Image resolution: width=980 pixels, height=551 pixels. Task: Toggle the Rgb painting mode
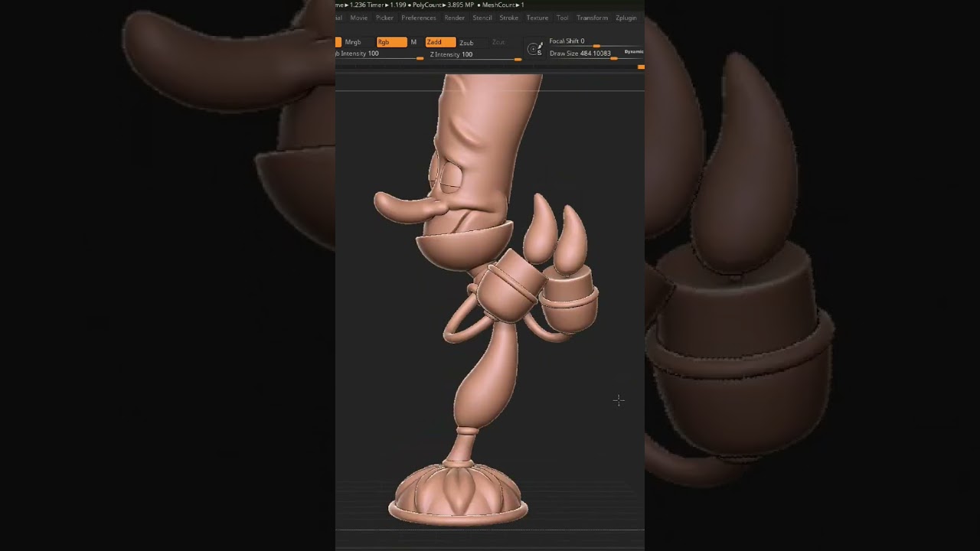391,42
